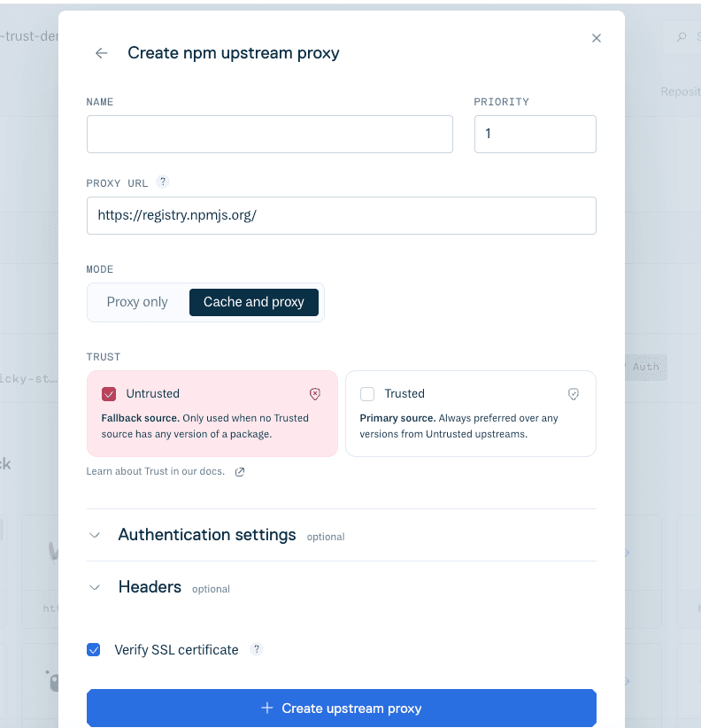The height and width of the screenshot is (728, 701).
Task: Select the Cache and proxy mode
Action: click(254, 302)
